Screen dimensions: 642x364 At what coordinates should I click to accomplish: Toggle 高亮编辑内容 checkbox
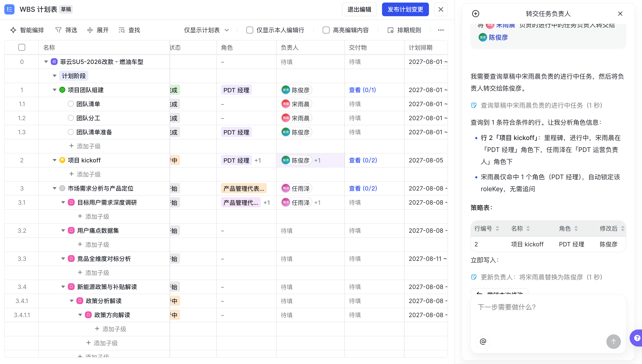click(326, 30)
